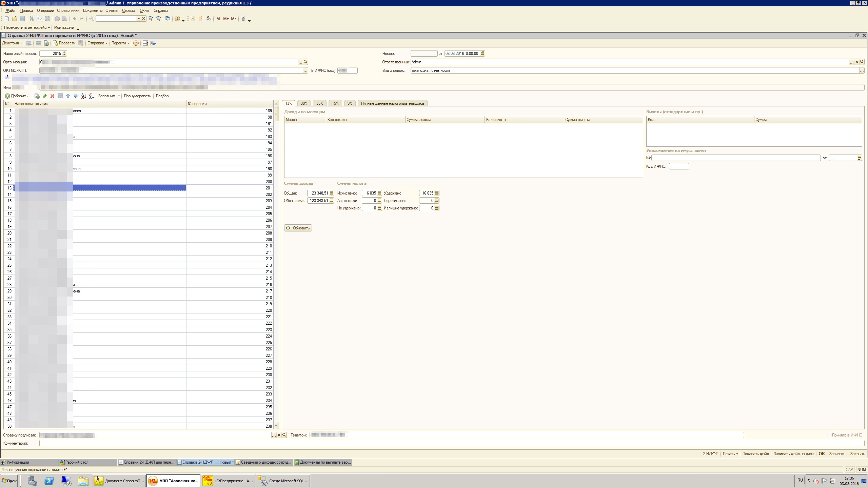
Task: Sort taxpayers ascending A-Я icon
Action: (x=83, y=96)
